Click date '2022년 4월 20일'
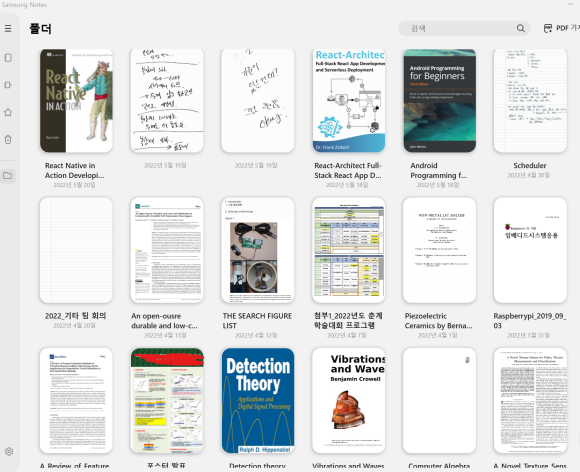This screenshot has width=580, height=472. point(74,326)
